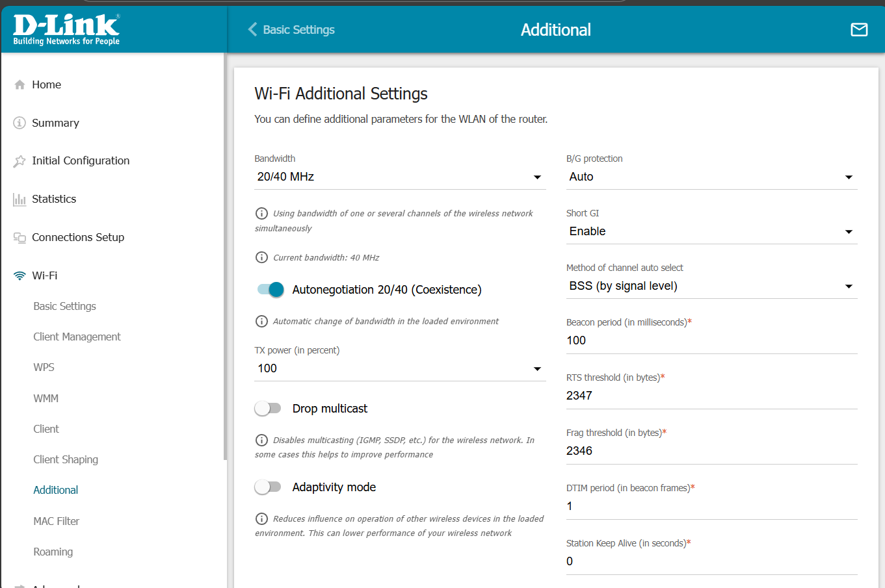885x588 pixels.
Task: Select Client Management menu item
Action: [77, 337]
